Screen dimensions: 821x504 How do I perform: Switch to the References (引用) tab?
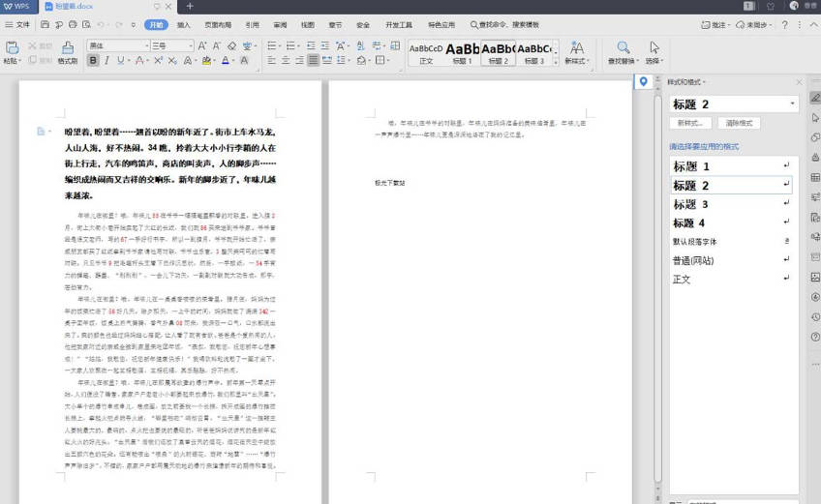tap(253, 24)
